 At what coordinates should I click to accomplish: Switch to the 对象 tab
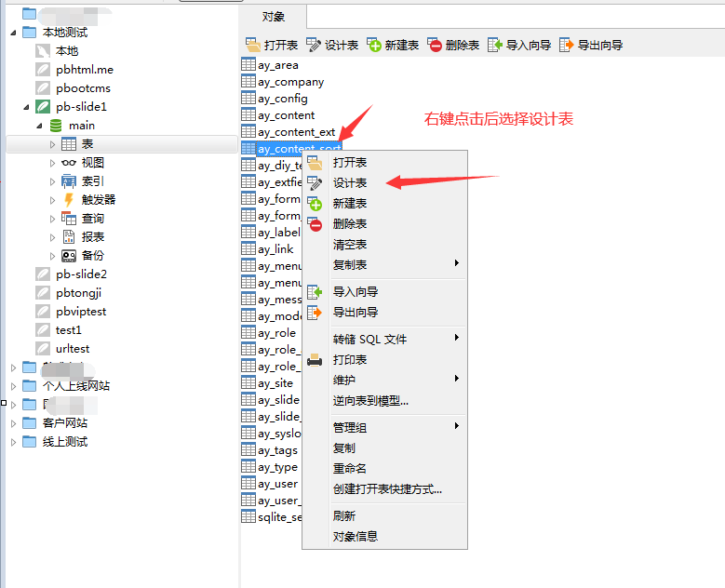point(273,16)
